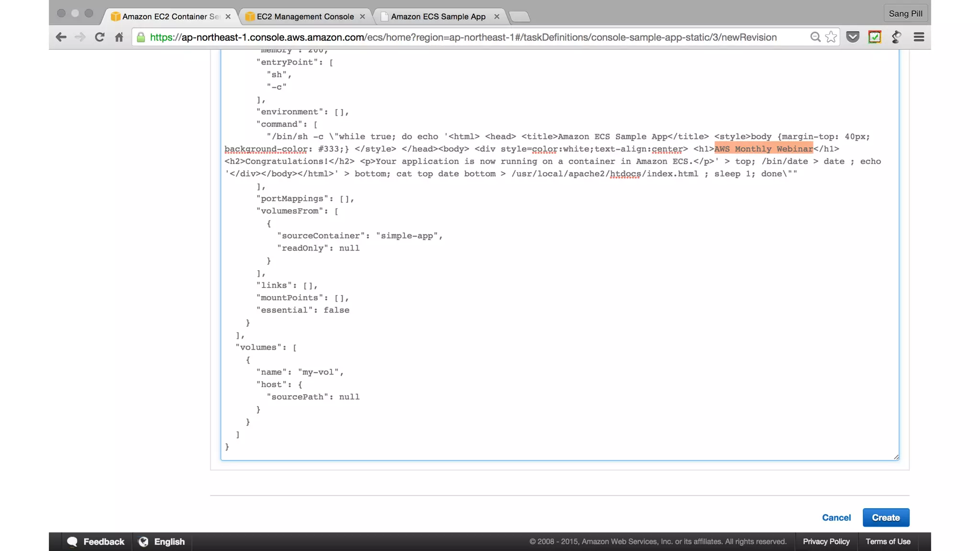Close the EC2 Management Console tab
The height and width of the screenshot is (551, 980).
point(362,17)
